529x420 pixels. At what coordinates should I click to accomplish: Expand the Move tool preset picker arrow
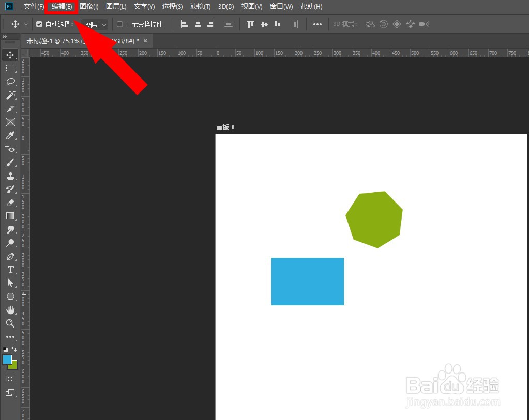26,24
